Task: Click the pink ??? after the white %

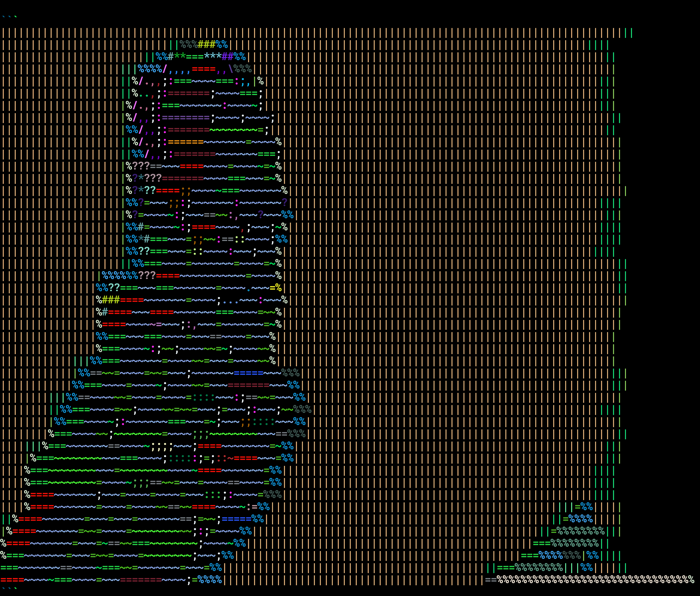Action: click(141, 166)
